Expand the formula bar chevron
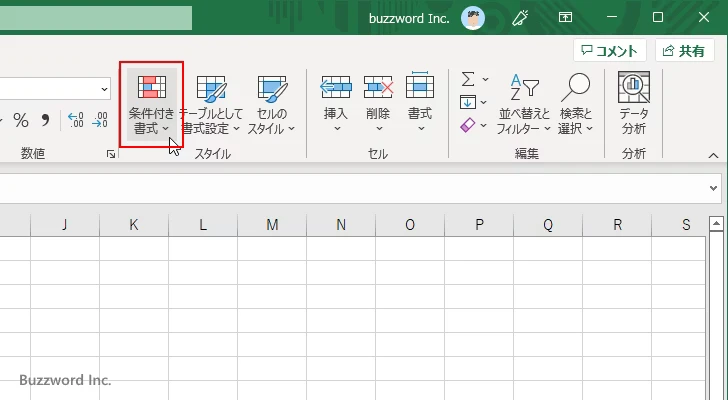This screenshot has height=400, width=728. pyautogui.click(x=714, y=187)
